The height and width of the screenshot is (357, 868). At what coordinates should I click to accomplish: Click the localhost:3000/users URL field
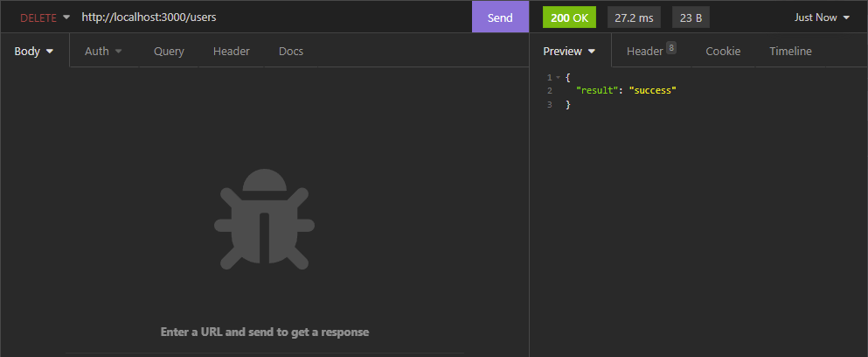point(262,17)
